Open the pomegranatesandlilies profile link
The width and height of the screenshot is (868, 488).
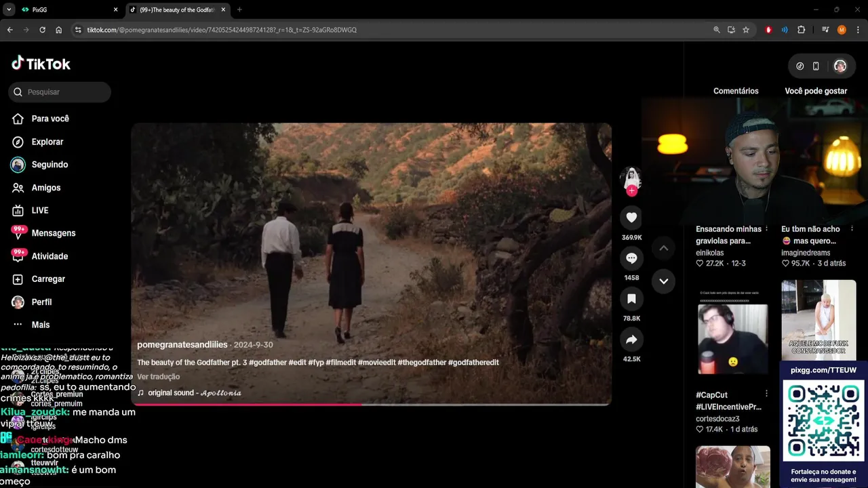pyautogui.click(x=182, y=345)
